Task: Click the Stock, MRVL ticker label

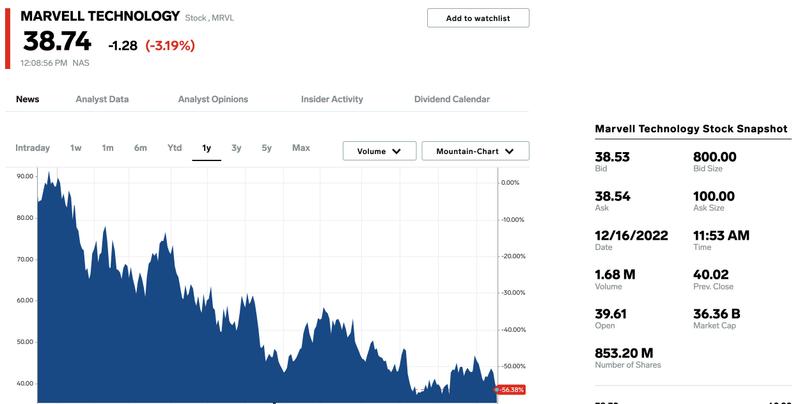Action: click(x=209, y=18)
